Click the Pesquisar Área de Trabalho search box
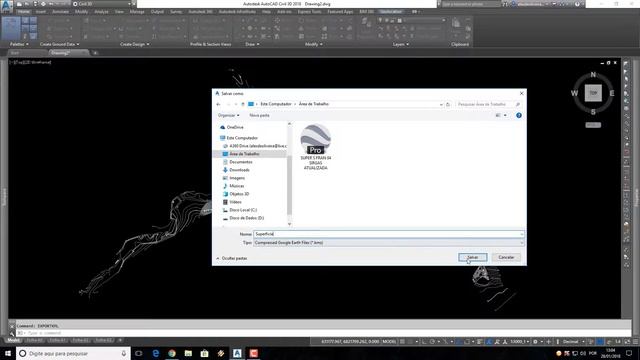 tap(488, 104)
